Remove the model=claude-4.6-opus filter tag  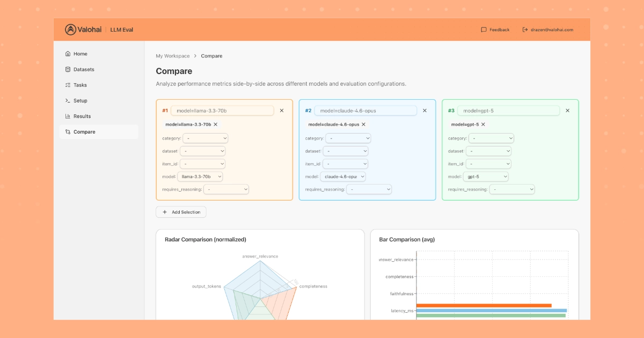tap(363, 124)
